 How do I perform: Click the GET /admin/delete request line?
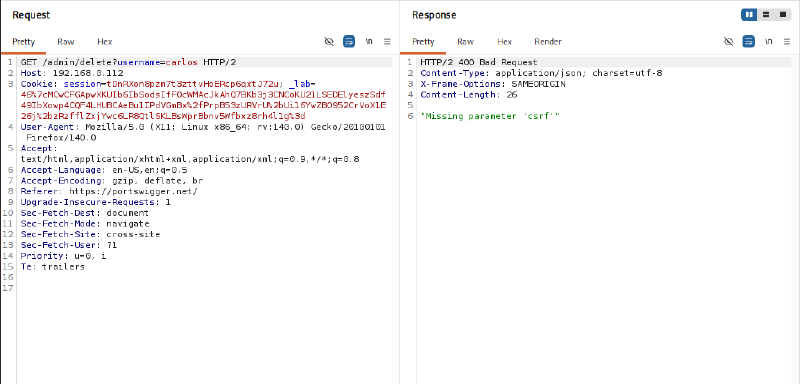point(129,62)
